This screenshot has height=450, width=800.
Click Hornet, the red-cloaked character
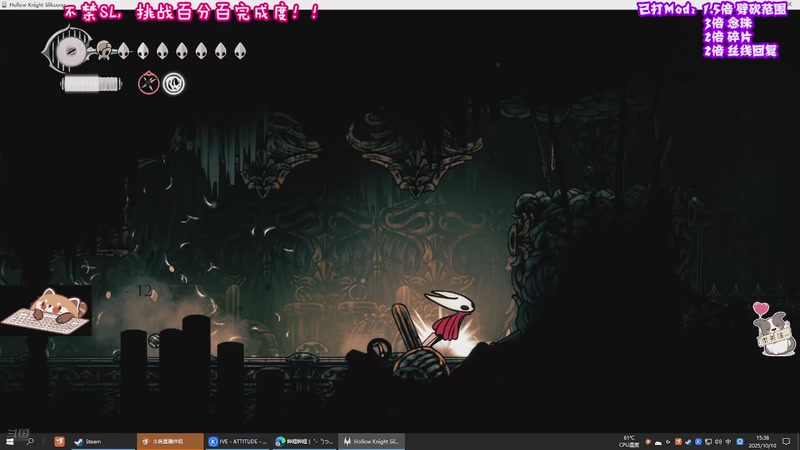pos(449,316)
